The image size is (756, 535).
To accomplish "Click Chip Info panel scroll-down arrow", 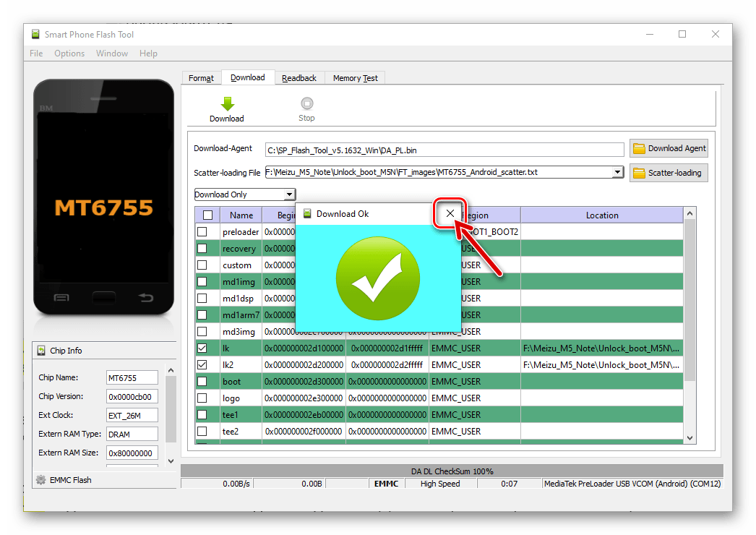I will click(x=171, y=461).
